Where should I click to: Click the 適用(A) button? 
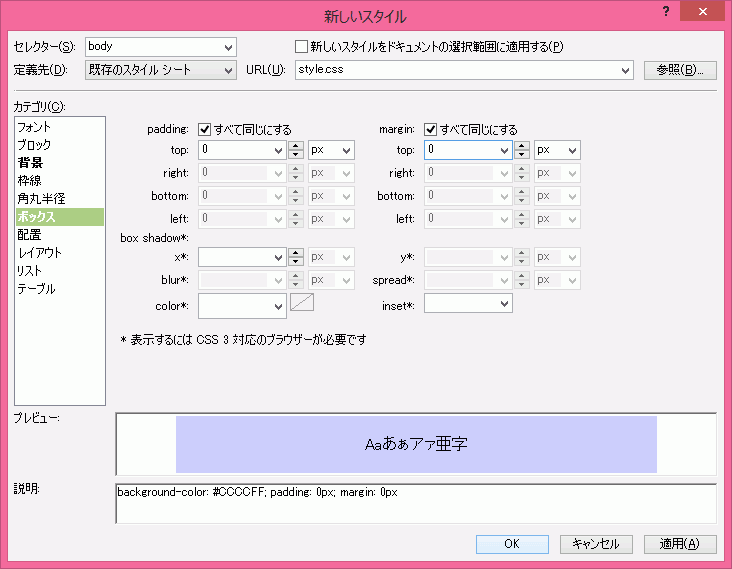680,544
